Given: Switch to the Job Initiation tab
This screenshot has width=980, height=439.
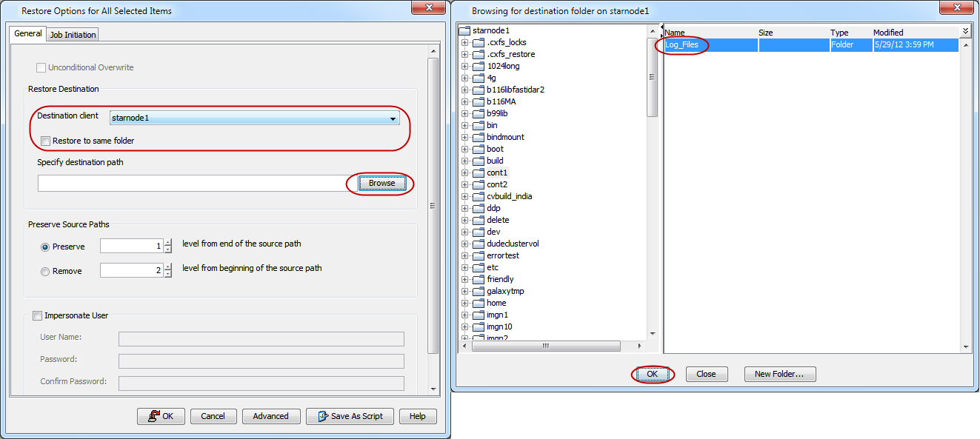Looking at the screenshot, I should pos(72,34).
